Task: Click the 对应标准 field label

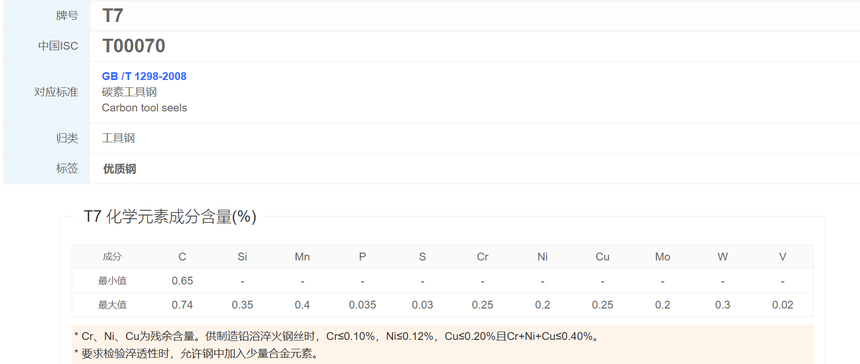Action: pos(56,92)
